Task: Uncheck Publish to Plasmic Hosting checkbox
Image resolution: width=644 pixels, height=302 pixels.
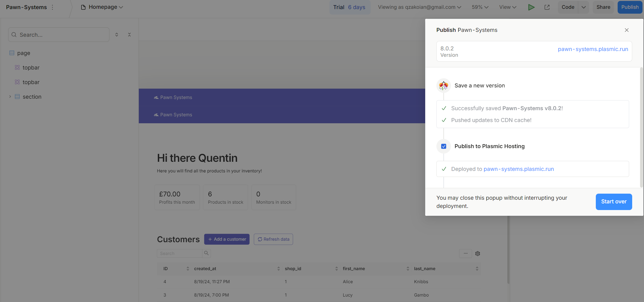Action: pos(444,146)
